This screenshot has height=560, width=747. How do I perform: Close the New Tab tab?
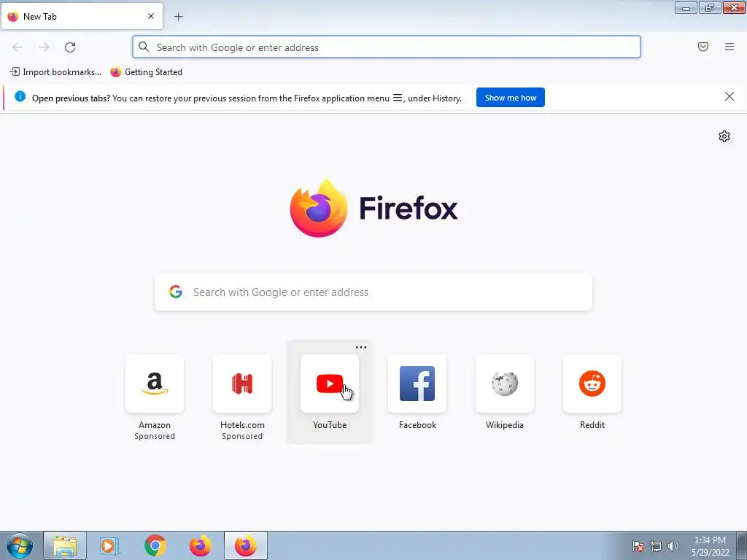[x=151, y=16]
